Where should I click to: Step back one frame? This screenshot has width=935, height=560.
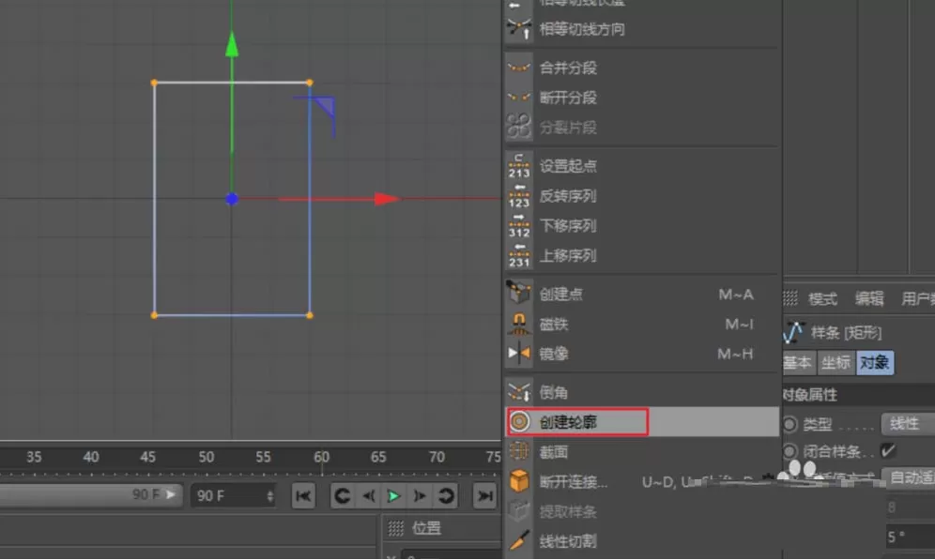click(x=369, y=495)
